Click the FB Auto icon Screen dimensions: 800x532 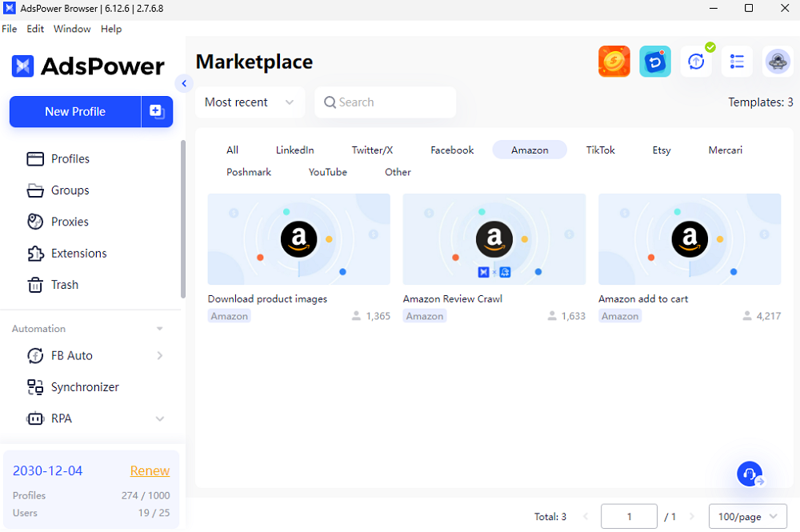tap(35, 355)
